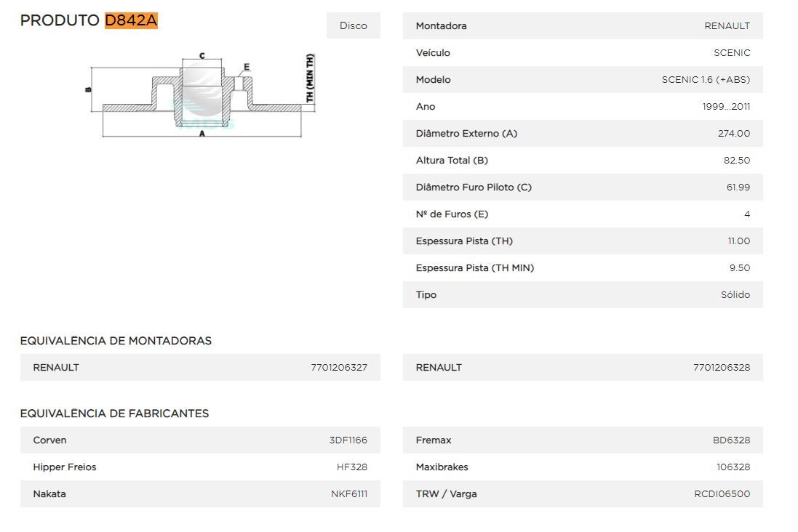Image resolution: width=798 pixels, height=532 pixels.
Task: Click the brake disc technical diagram
Action: (202, 94)
